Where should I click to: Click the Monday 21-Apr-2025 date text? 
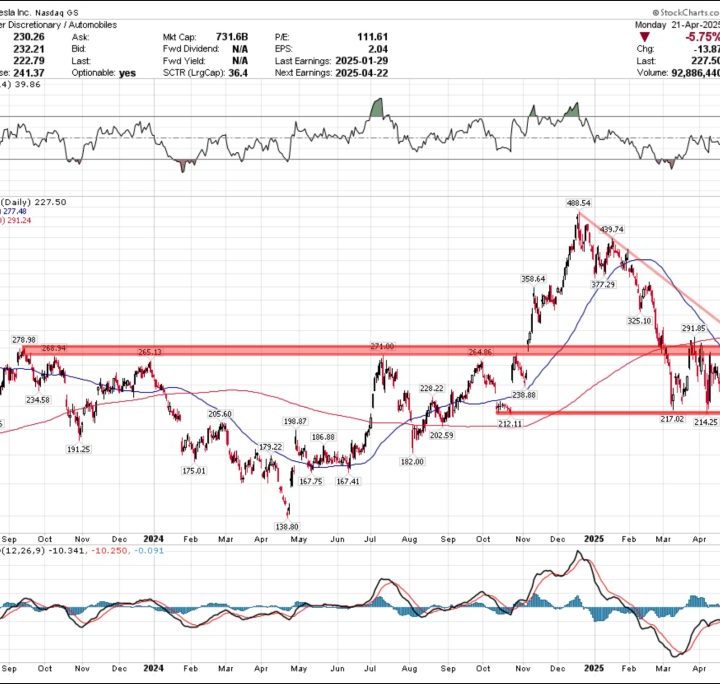678,25
